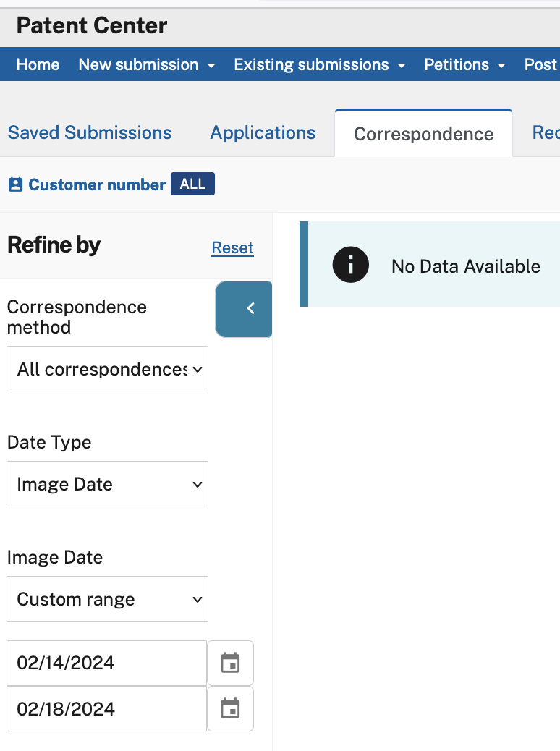Switch to Applications tab
Image resolution: width=560 pixels, height=751 pixels.
(263, 132)
